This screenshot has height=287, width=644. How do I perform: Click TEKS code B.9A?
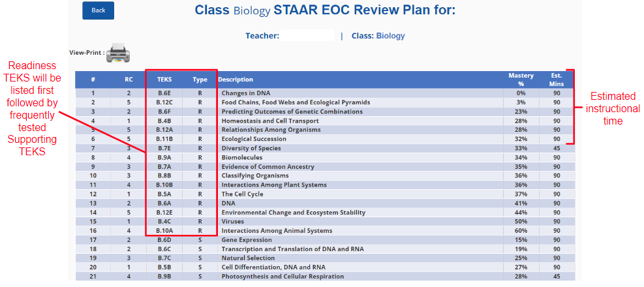pos(164,157)
